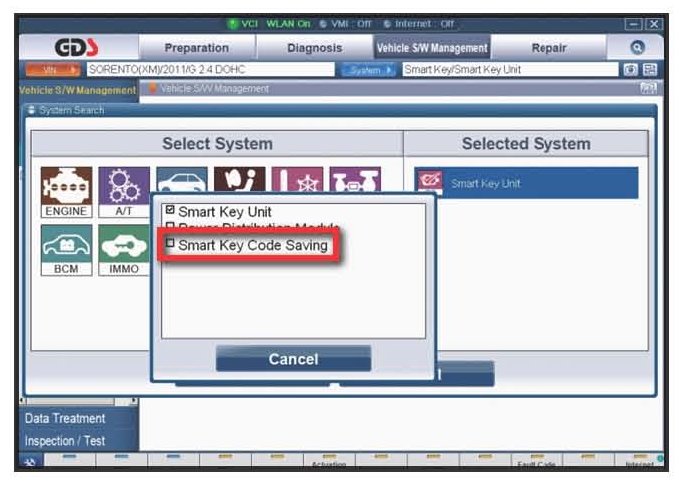Viewport: 679px width, 487px height.
Task: Click the Smart Key Unit icon in Selected System
Action: click(x=430, y=183)
